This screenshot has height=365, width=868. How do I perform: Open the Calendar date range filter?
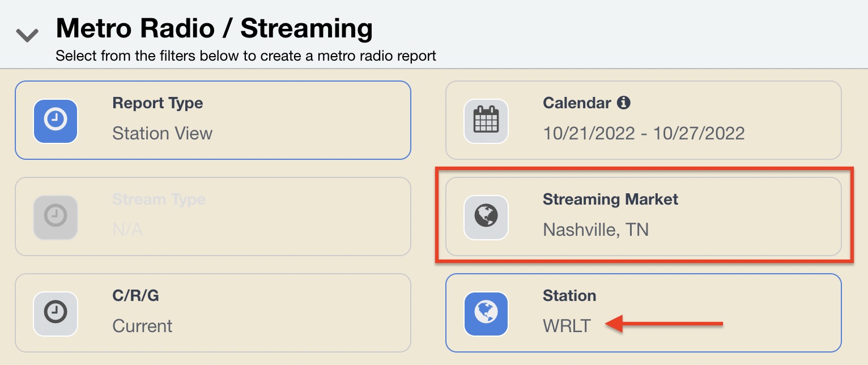pyautogui.click(x=644, y=120)
